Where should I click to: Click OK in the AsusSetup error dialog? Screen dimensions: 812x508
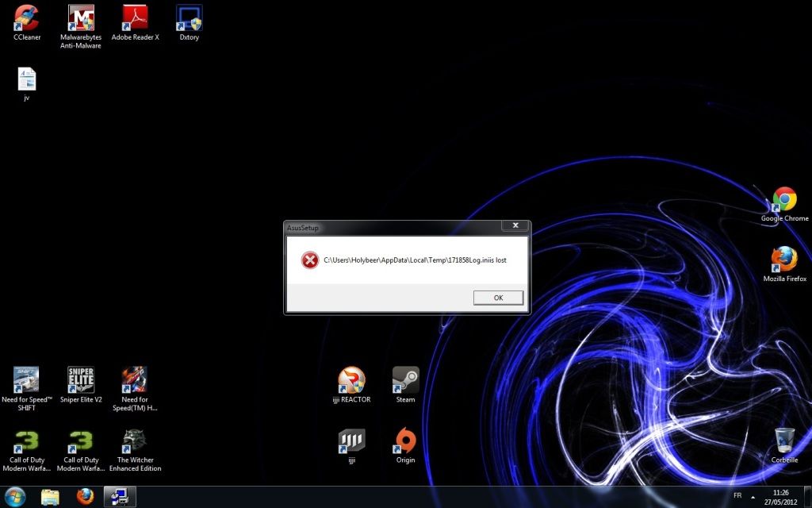(x=498, y=298)
